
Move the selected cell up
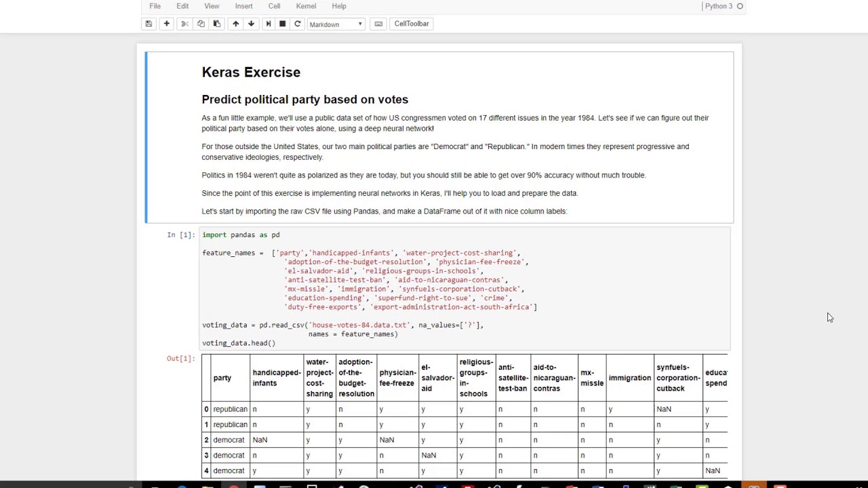(x=235, y=24)
